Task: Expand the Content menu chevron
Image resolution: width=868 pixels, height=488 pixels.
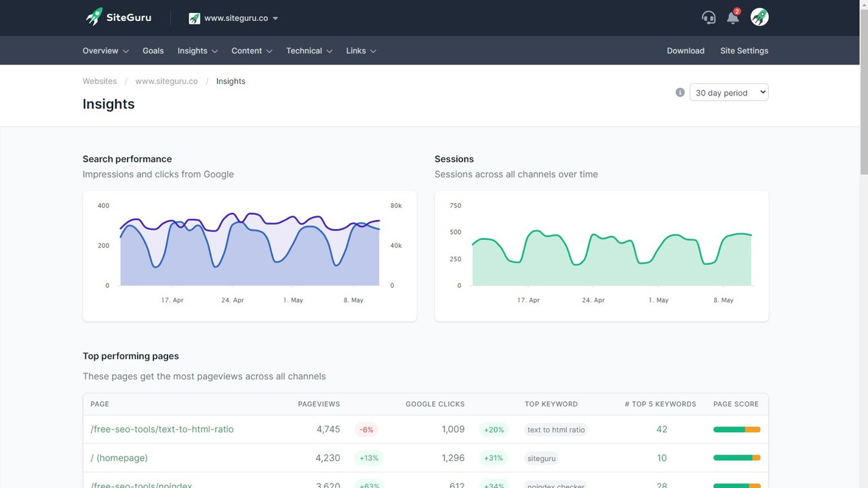Action: tap(269, 50)
